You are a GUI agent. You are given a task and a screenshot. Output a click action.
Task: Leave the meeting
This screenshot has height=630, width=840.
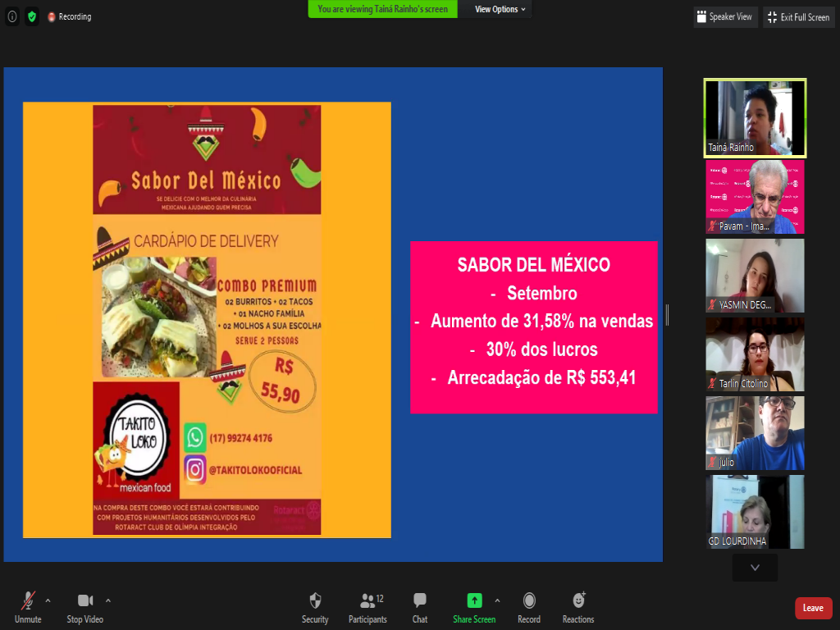pyautogui.click(x=813, y=608)
